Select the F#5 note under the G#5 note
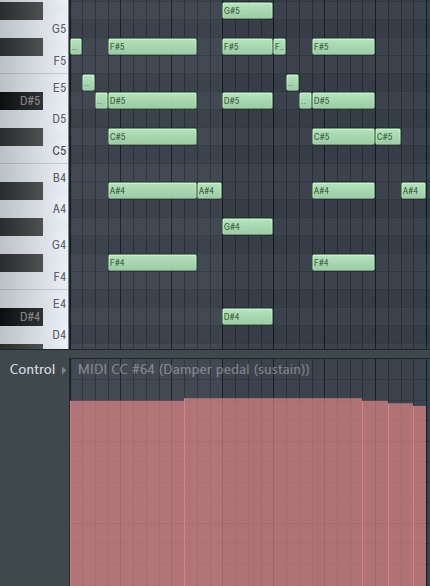 (247, 47)
